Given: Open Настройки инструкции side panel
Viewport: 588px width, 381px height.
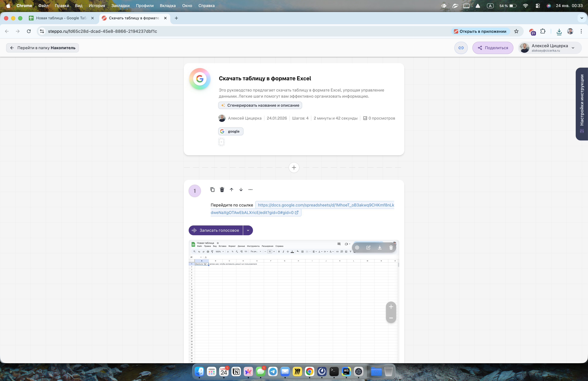Looking at the screenshot, I should coord(582,104).
